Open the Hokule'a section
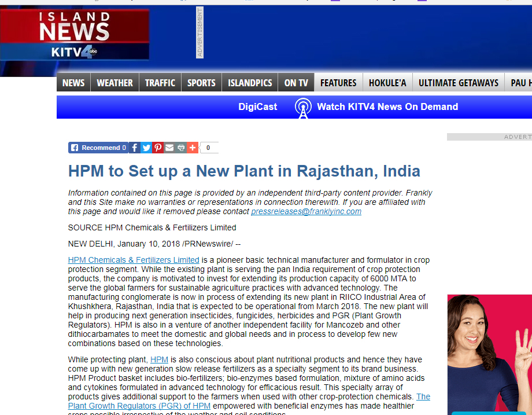 click(387, 83)
